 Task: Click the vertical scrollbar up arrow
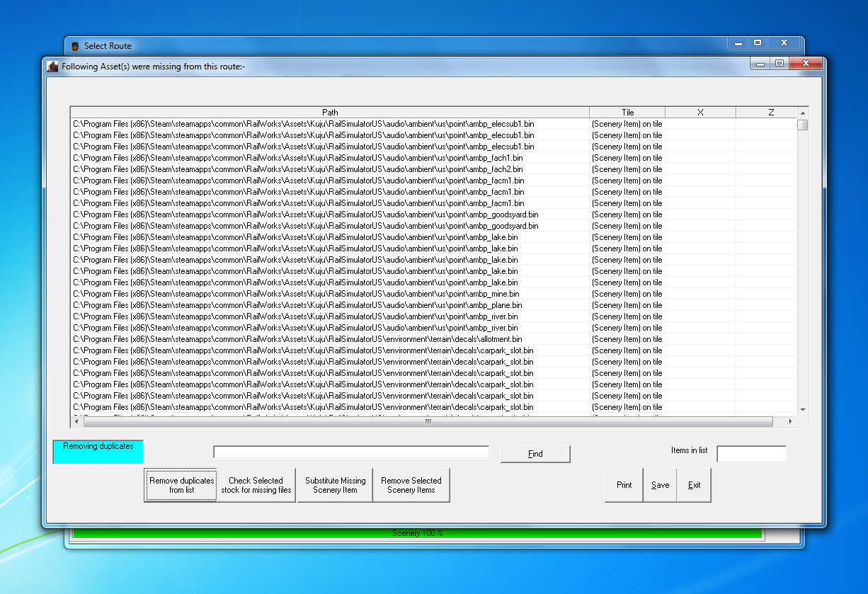(803, 113)
